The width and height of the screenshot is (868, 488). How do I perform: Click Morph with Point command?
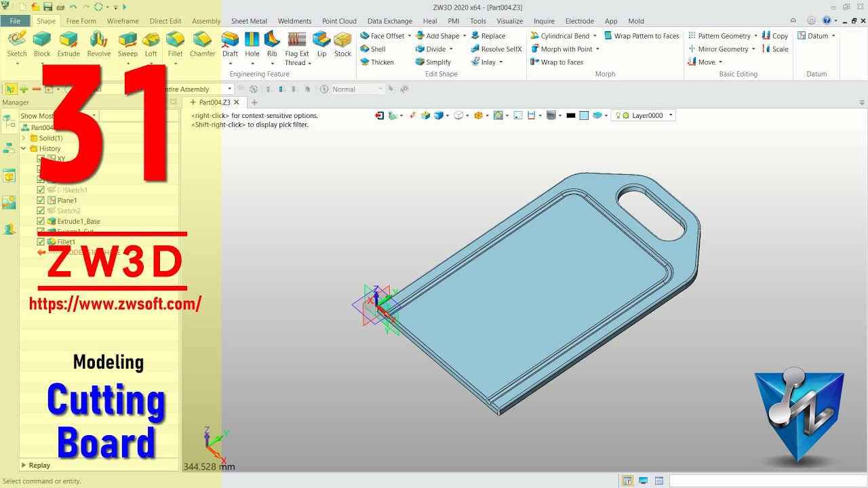[561, 49]
